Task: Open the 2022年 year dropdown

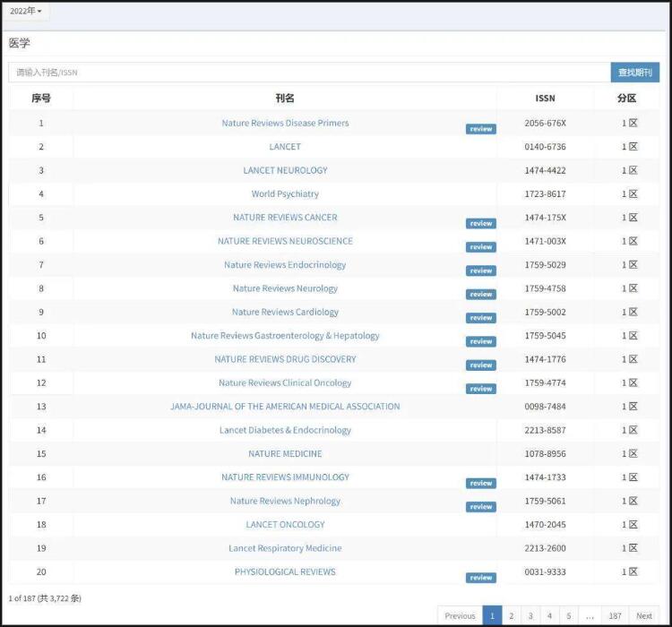Action: tap(26, 12)
